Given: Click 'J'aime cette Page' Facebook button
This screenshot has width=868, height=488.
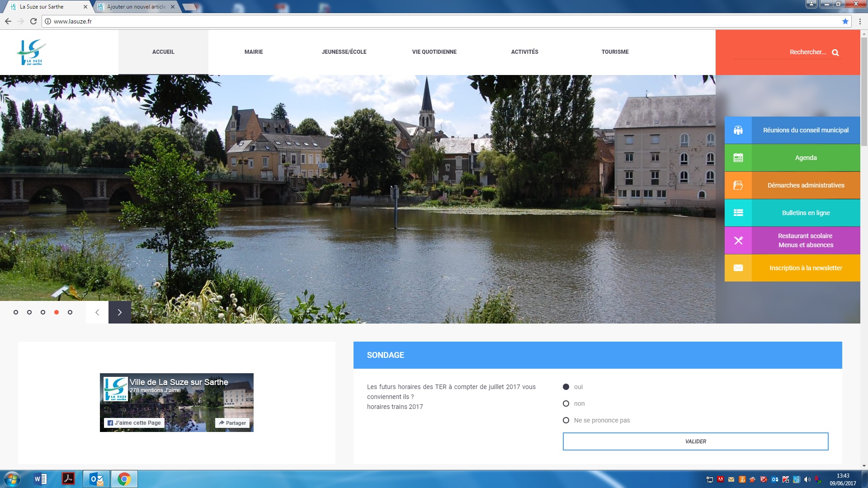Looking at the screenshot, I should [134, 423].
